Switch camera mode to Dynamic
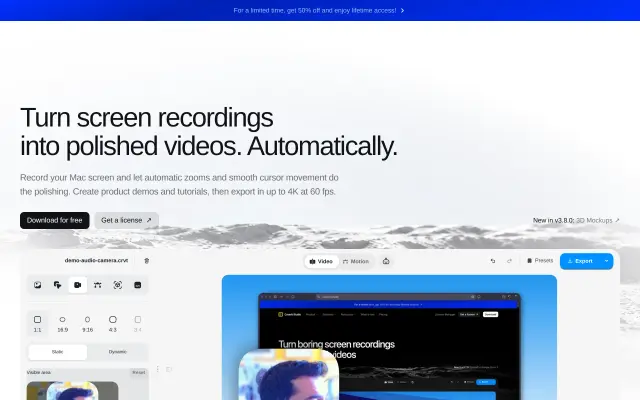The height and width of the screenshot is (400, 640). pyautogui.click(x=118, y=352)
